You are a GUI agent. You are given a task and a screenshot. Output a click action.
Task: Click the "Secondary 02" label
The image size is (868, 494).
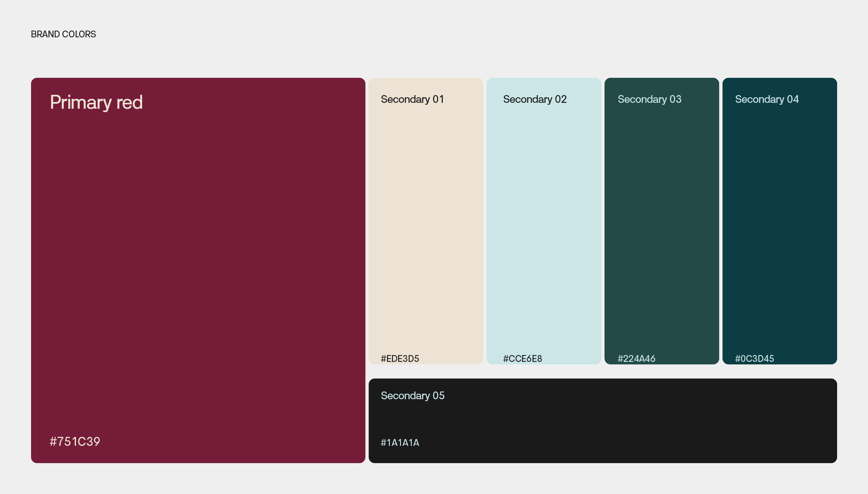tap(535, 99)
